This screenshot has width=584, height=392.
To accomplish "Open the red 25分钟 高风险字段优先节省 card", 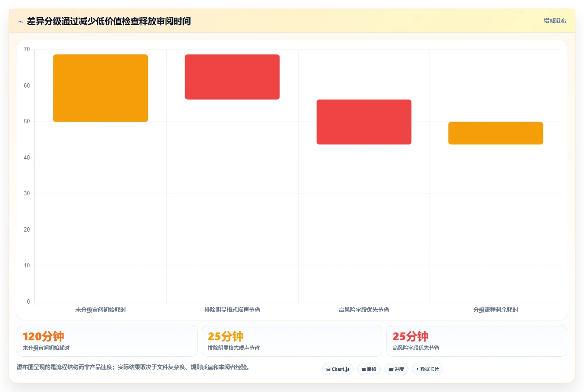I will tap(477, 341).
